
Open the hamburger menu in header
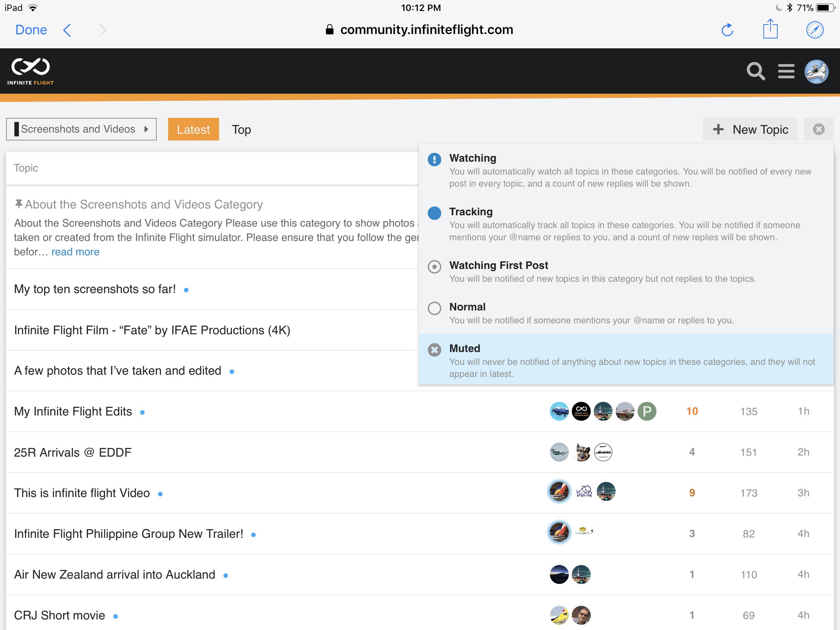coord(786,71)
